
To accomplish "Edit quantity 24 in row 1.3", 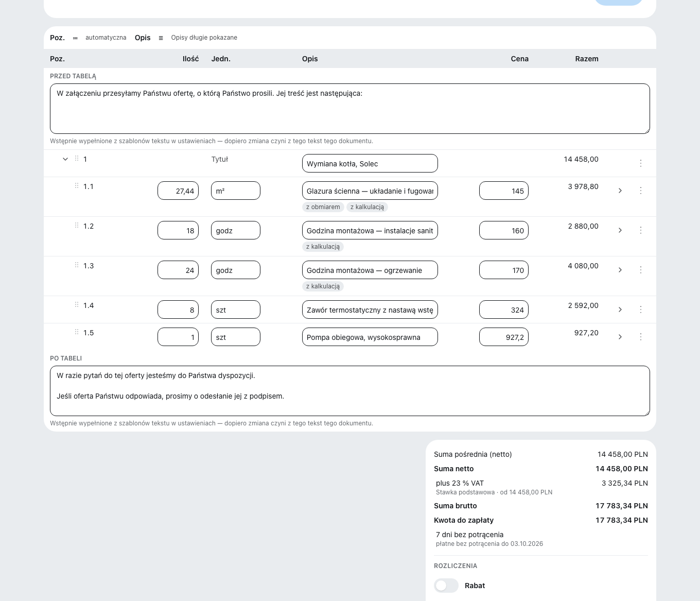I will 178,270.
